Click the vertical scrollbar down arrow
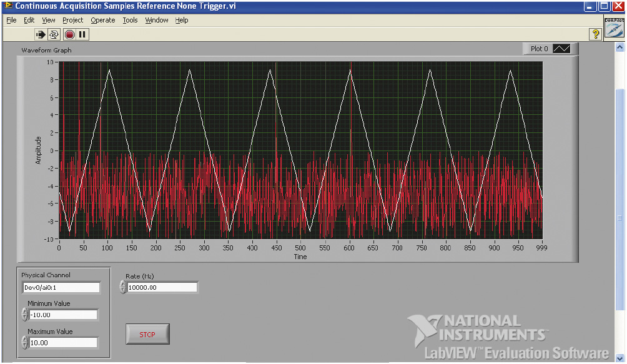Image resolution: width=627 pixels, height=364 pixels. pyautogui.click(x=620, y=358)
